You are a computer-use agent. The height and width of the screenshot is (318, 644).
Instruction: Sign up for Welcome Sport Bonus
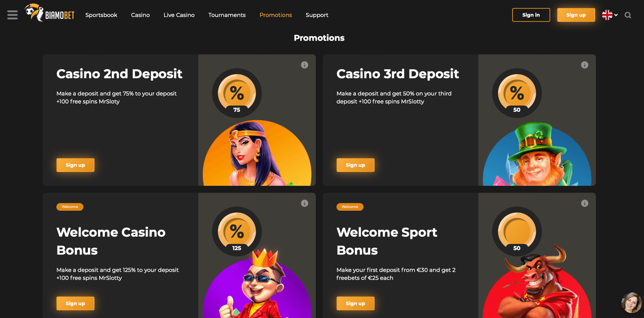pos(355,303)
